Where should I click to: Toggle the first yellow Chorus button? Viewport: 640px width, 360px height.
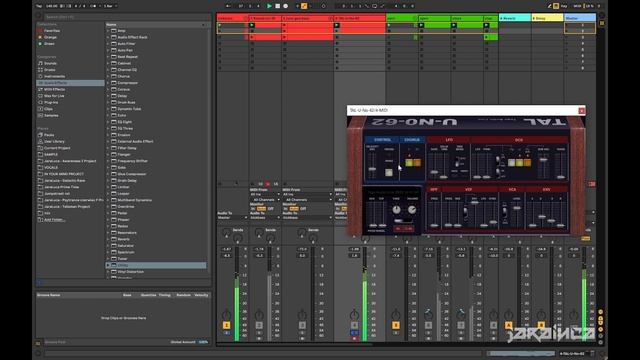click(x=409, y=162)
